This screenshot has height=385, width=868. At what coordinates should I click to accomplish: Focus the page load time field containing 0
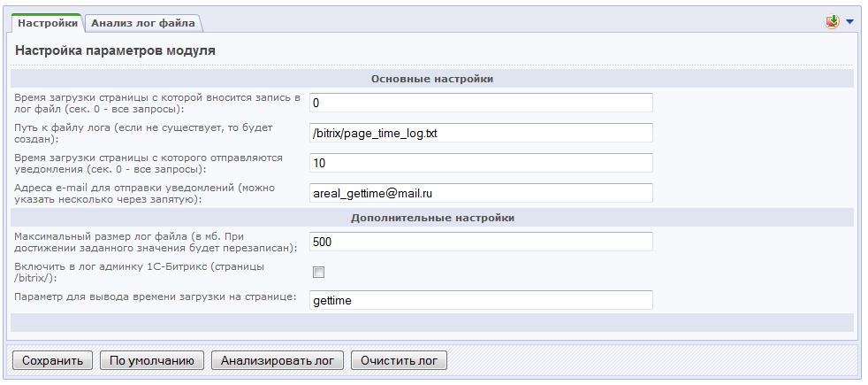point(481,103)
